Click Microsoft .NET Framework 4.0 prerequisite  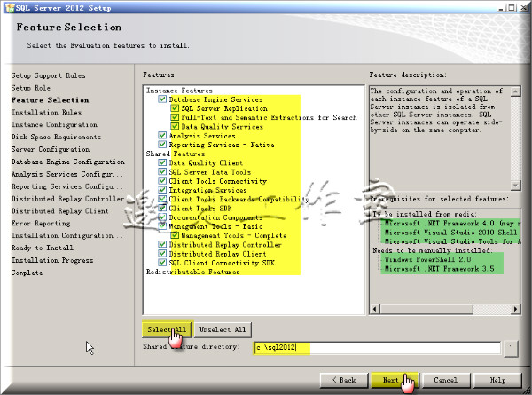(452, 223)
